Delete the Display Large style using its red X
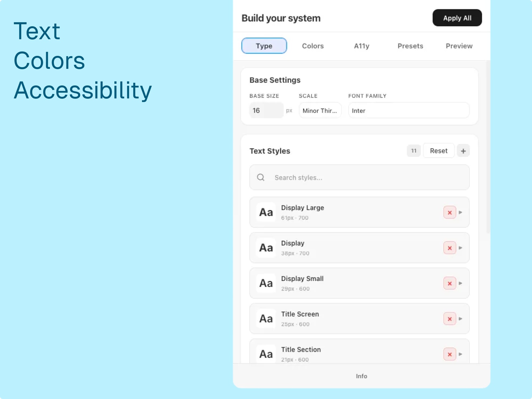The image size is (532, 399). [x=450, y=212]
